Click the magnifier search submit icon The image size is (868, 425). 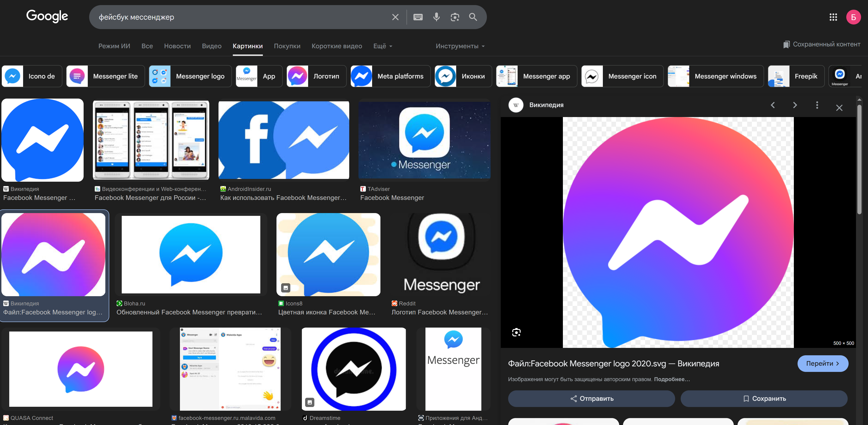click(473, 17)
